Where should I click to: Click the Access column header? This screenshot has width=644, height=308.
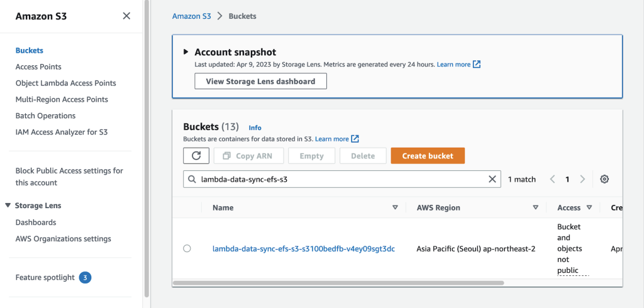[569, 207]
